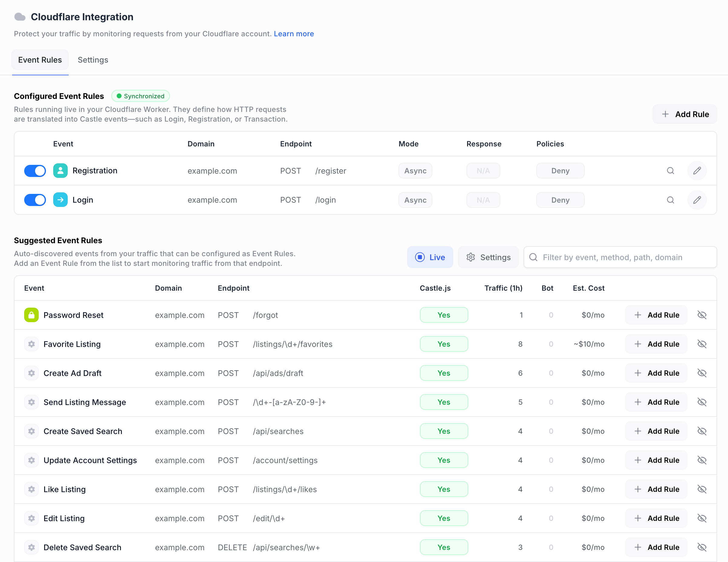728x562 pixels.
Task: Click the /account/settings endpoint text
Action: pyautogui.click(x=285, y=460)
